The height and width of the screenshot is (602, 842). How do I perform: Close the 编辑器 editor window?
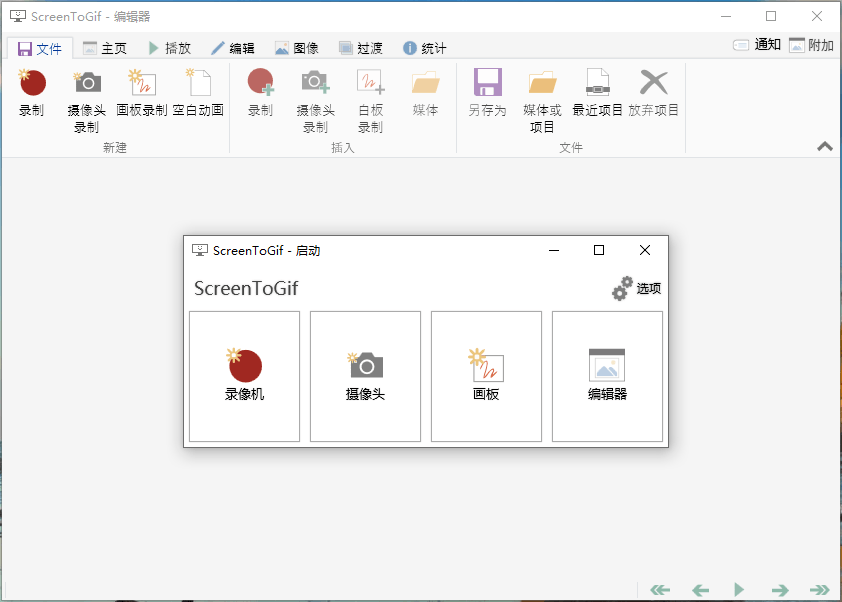tap(817, 16)
